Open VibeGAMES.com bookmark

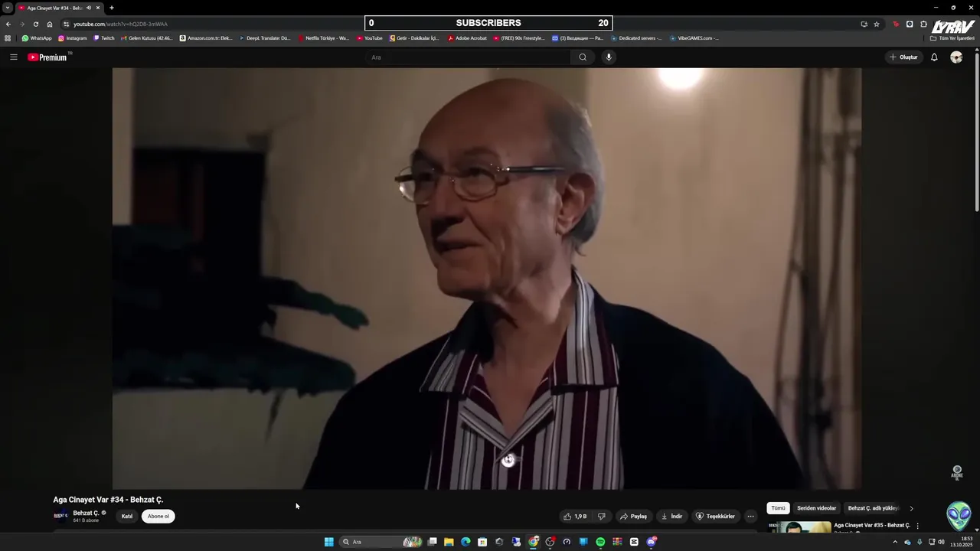click(694, 38)
